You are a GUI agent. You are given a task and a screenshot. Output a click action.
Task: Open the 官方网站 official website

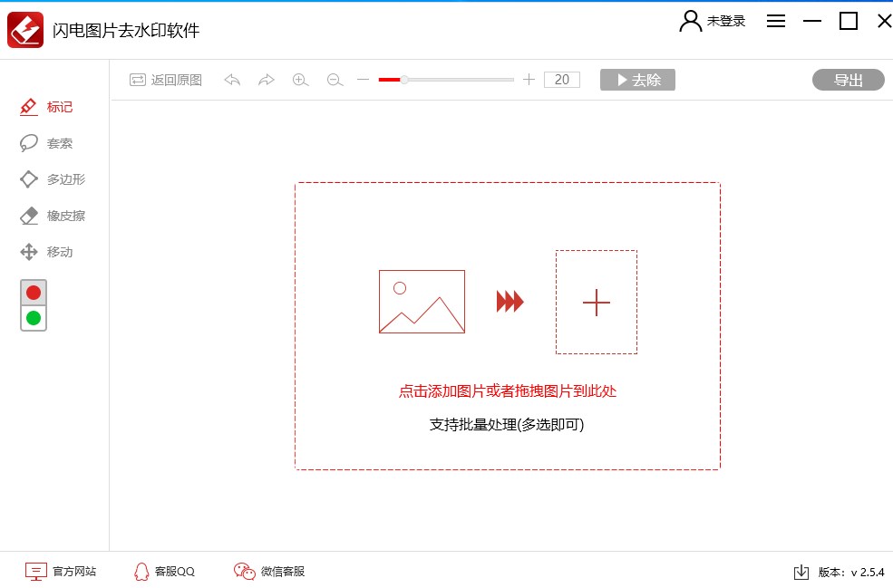point(61,572)
